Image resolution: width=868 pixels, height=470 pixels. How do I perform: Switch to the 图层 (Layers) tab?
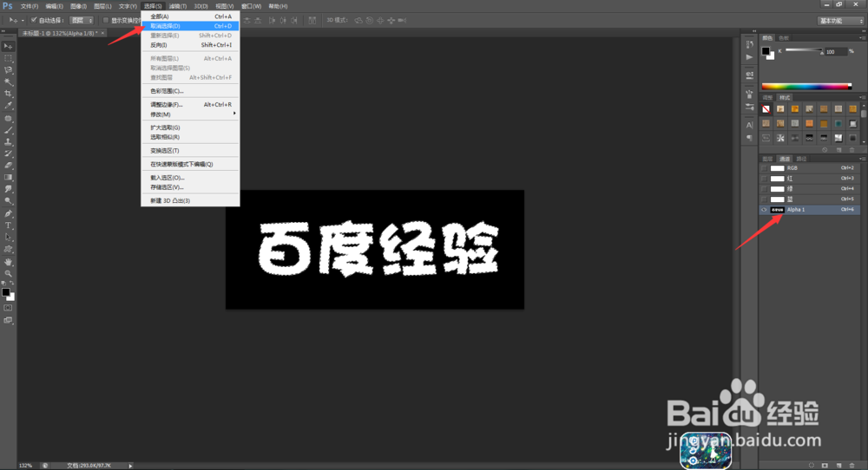767,159
